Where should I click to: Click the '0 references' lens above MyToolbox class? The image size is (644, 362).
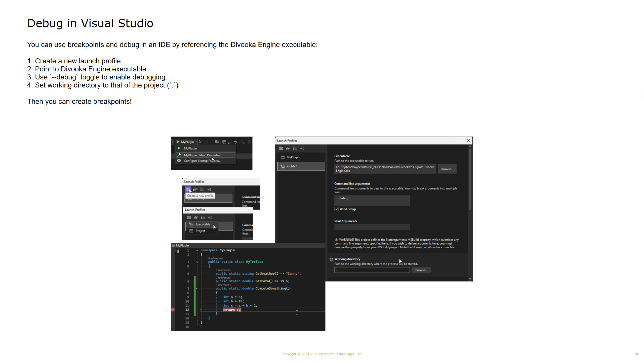216,258
